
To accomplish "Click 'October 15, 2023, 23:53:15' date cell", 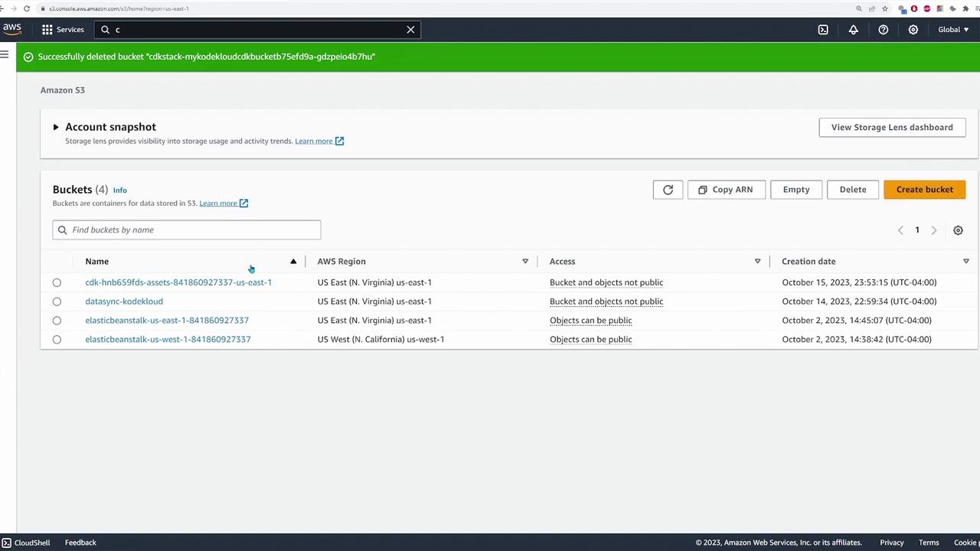I will (x=859, y=282).
